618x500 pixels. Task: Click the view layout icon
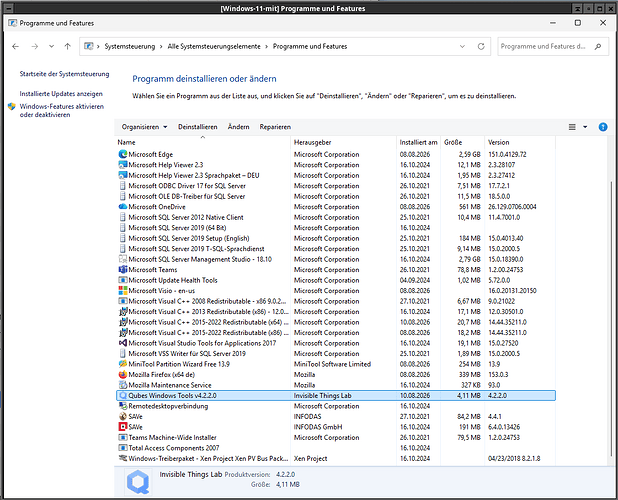572,127
